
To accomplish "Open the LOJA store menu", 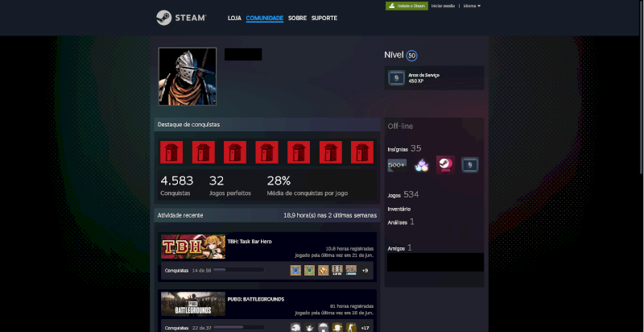I will click(234, 18).
